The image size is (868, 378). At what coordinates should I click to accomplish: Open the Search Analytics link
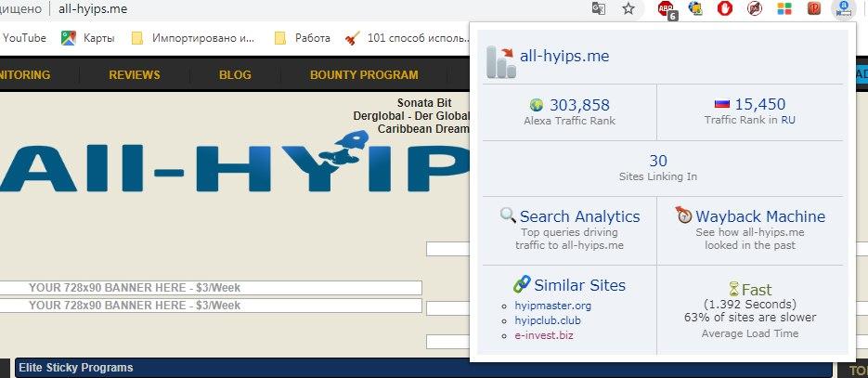pyautogui.click(x=579, y=216)
